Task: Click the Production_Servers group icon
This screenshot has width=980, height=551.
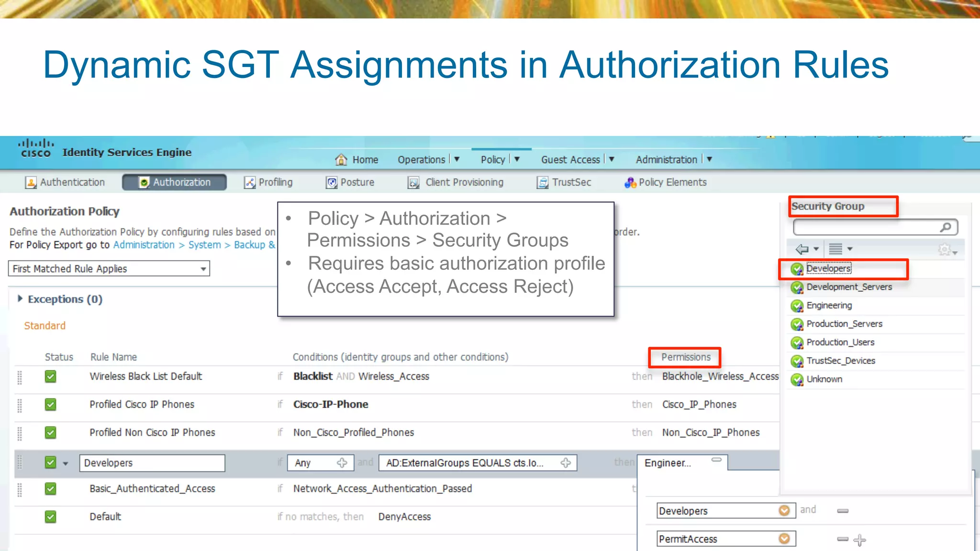Action: [x=797, y=324]
